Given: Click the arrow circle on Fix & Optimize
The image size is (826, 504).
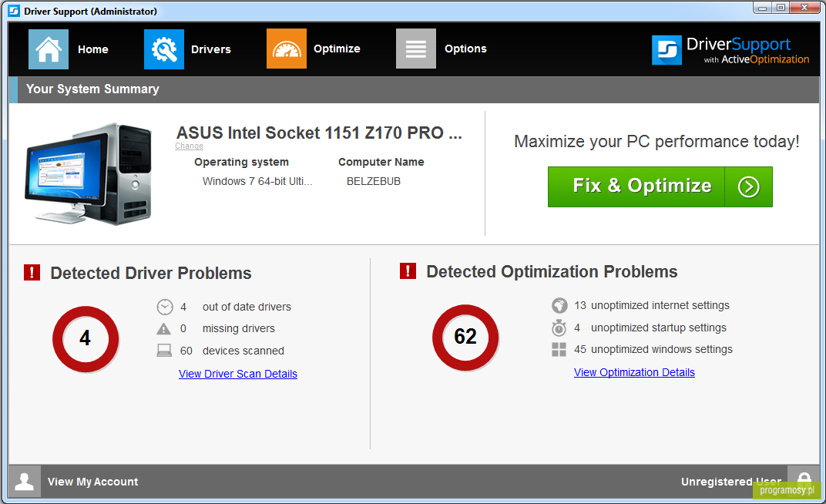Looking at the screenshot, I should click(749, 186).
